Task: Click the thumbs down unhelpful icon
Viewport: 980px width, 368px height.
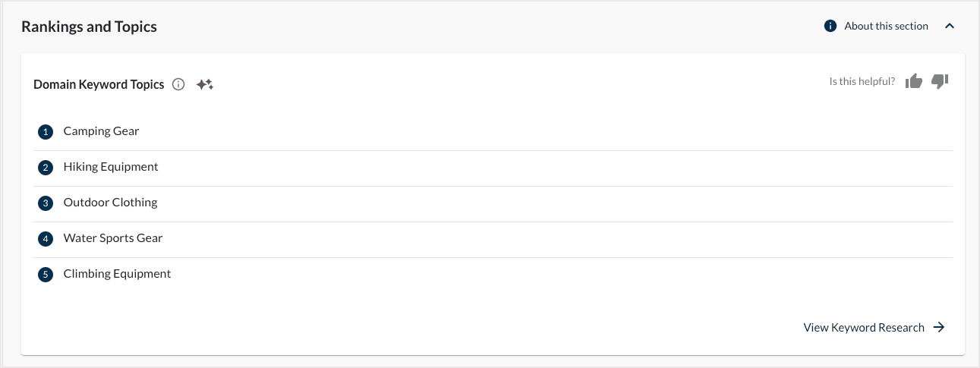Action: coord(940,81)
